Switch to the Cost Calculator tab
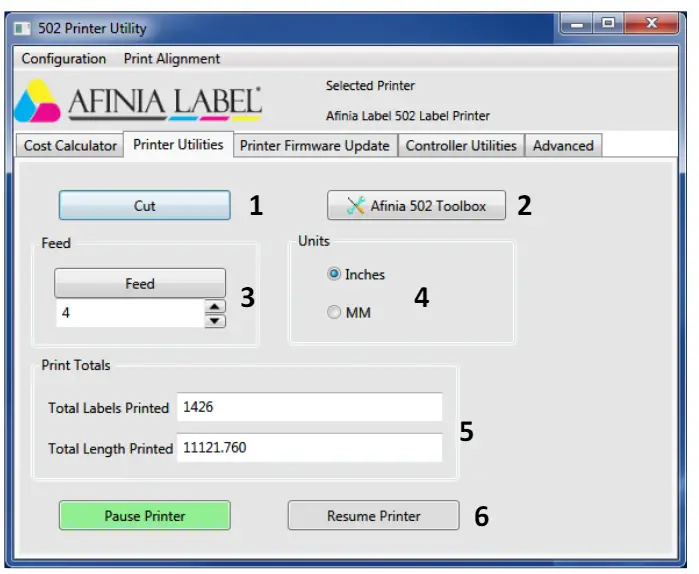 click(x=70, y=146)
